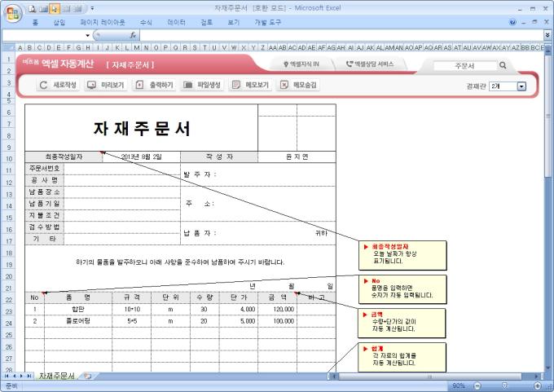Screen dimensions: 554x392
Task: Click the 납품장소 label cell
Action: coord(45,192)
